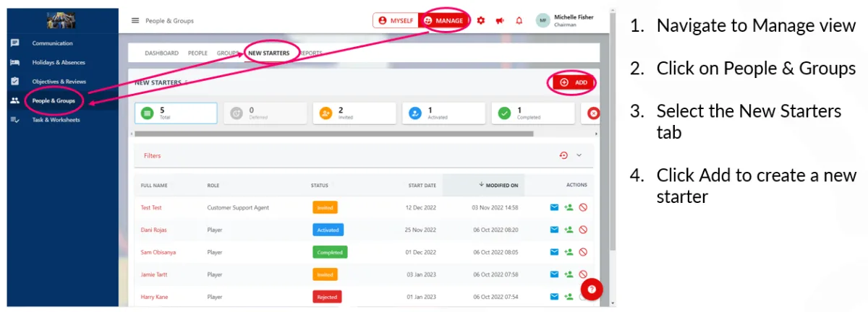Switch to the Myself view
This screenshot has height=312, width=868.
pos(396,21)
